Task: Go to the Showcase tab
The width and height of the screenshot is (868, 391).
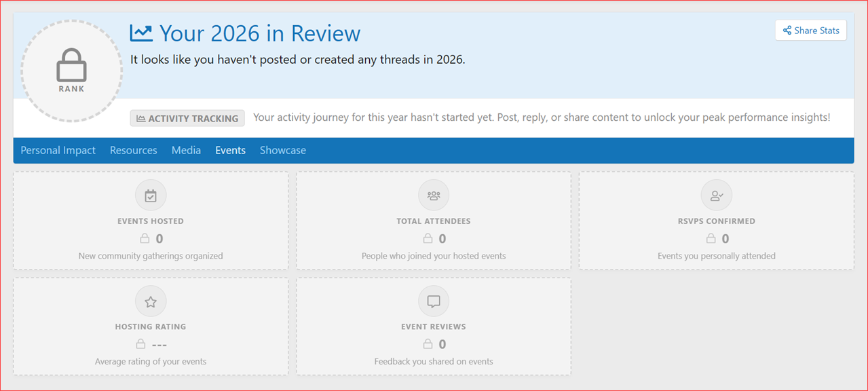Action: [283, 151]
